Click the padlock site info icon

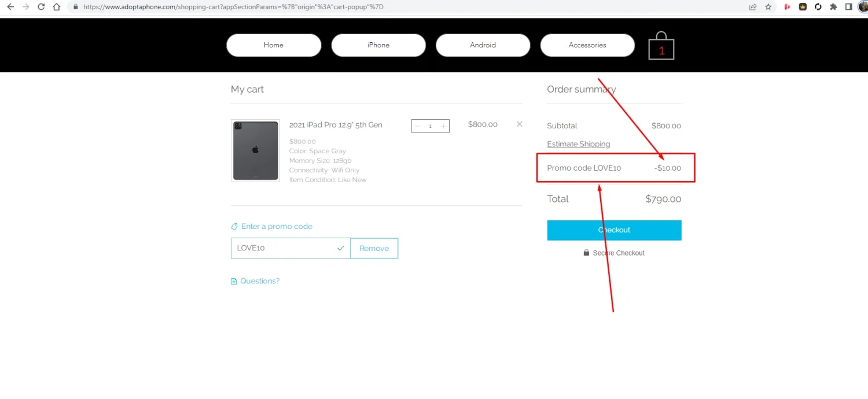coord(75,7)
